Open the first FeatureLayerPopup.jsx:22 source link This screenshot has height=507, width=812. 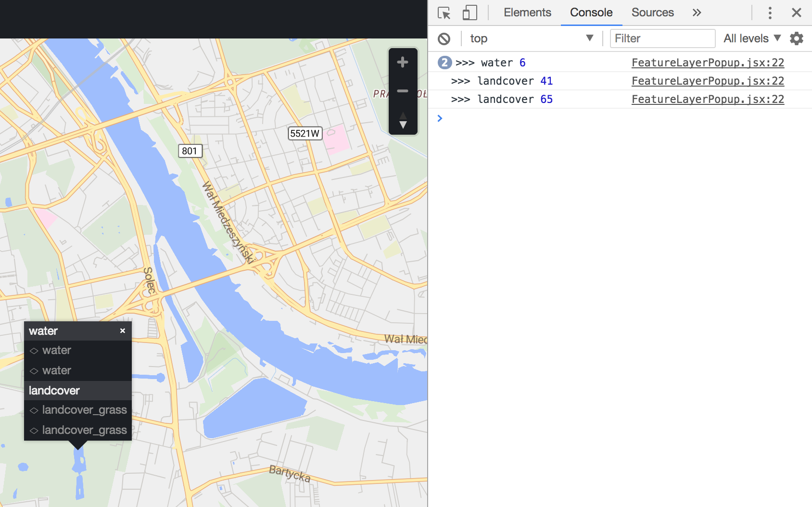pyautogui.click(x=707, y=63)
